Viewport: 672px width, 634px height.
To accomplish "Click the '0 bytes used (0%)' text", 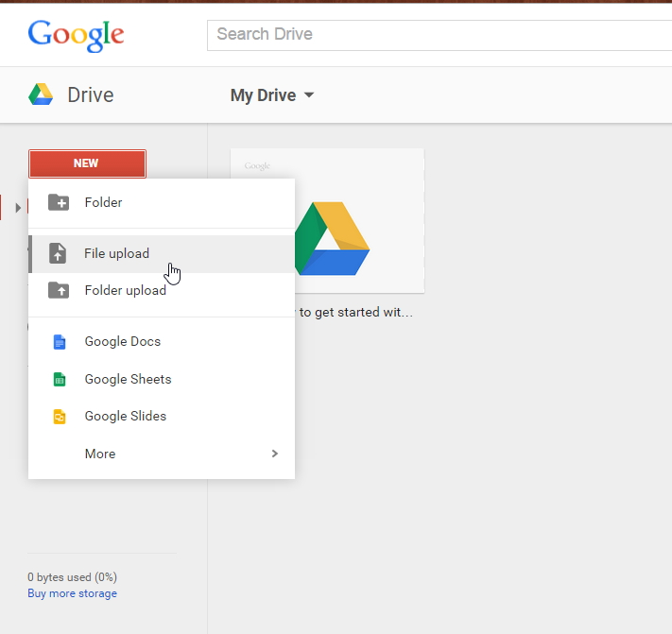I will [x=72, y=577].
